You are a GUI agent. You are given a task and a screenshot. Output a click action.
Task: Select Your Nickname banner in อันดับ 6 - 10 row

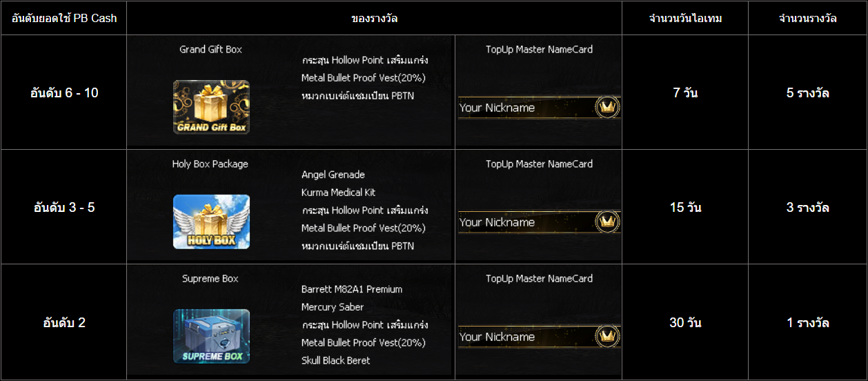[x=526, y=108]
